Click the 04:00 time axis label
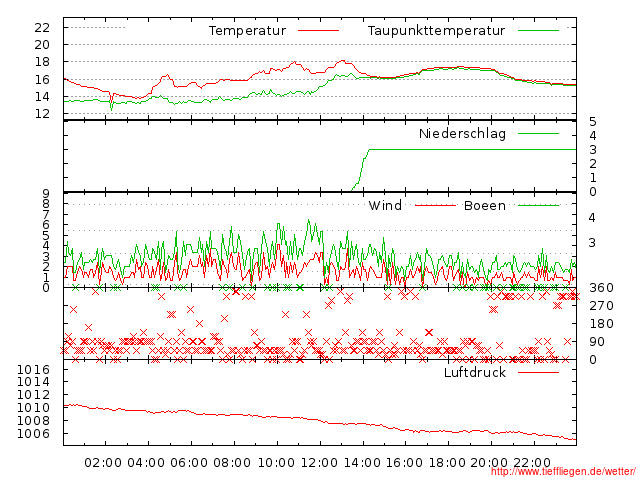The height and width of the screenshot is (480, 640). click(x=146, y=463)
